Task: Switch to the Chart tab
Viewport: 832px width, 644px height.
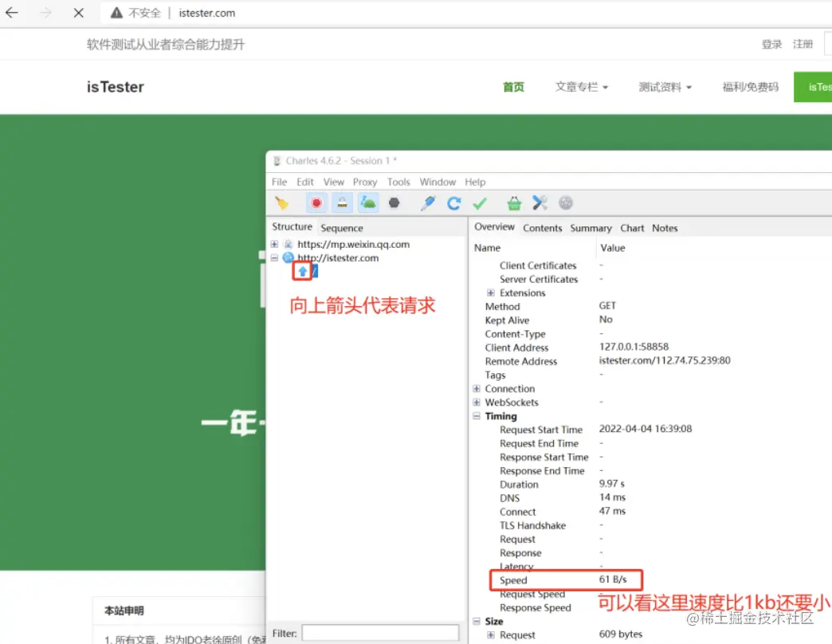Action: click(x=632, y=228)
